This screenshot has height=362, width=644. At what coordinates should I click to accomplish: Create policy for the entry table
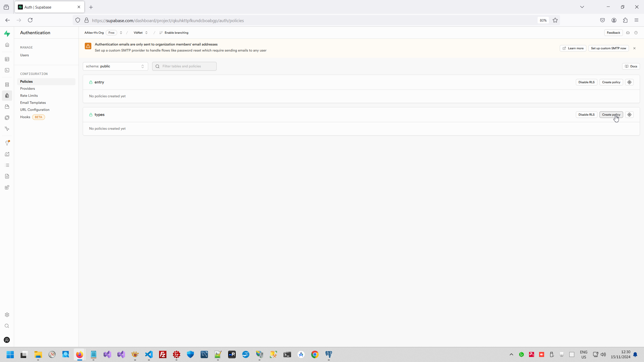click(x=611, y=82)
